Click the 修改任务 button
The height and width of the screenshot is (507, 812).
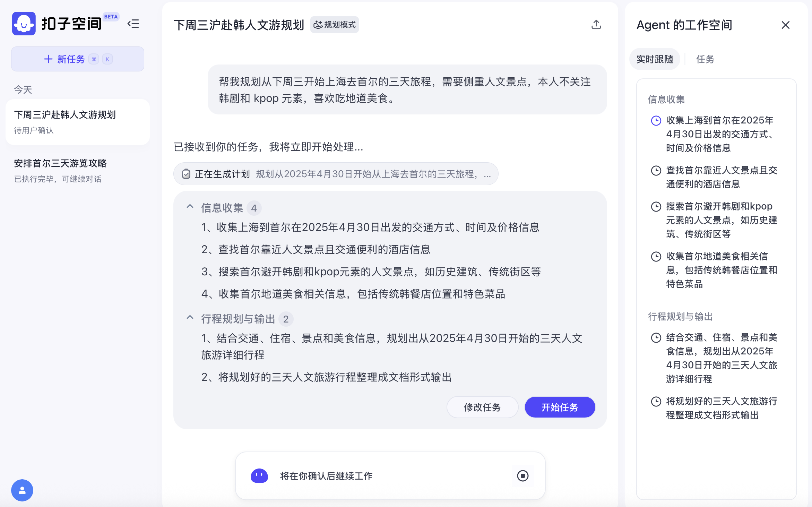[482, 407]
